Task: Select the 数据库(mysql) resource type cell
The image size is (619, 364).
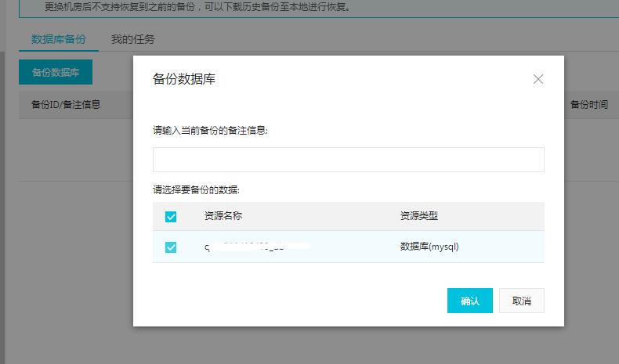Action: tap(429, 247)
